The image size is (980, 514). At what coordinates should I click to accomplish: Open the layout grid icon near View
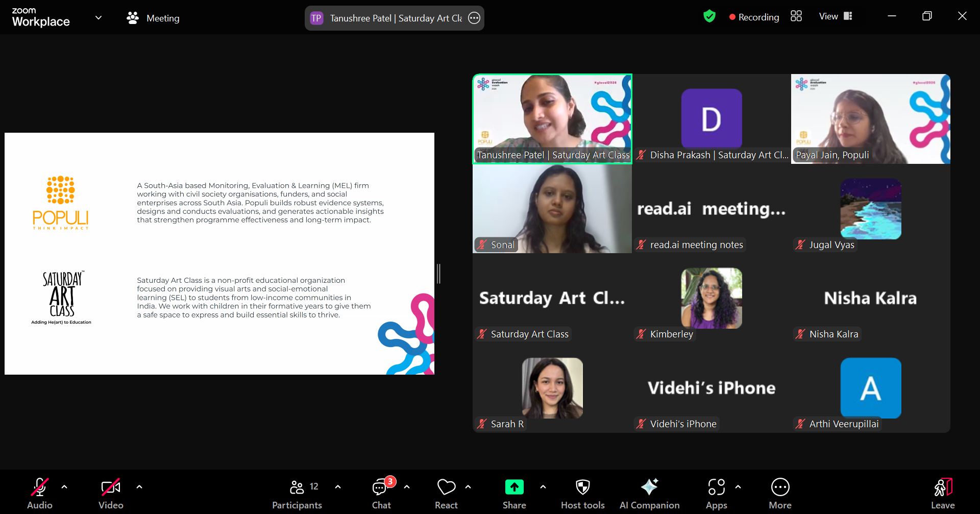pos(796,16)
